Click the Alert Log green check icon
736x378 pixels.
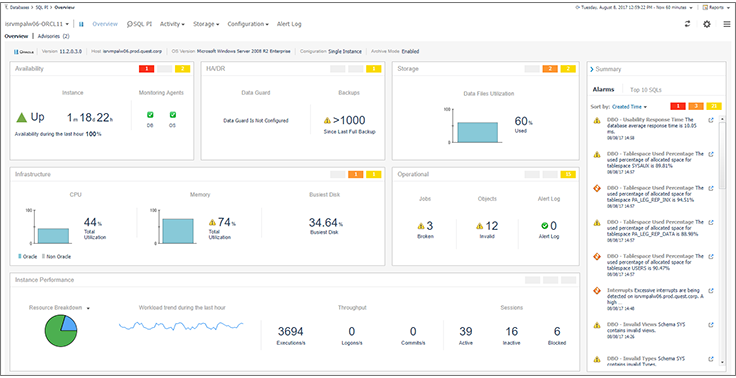click(544, 226)
